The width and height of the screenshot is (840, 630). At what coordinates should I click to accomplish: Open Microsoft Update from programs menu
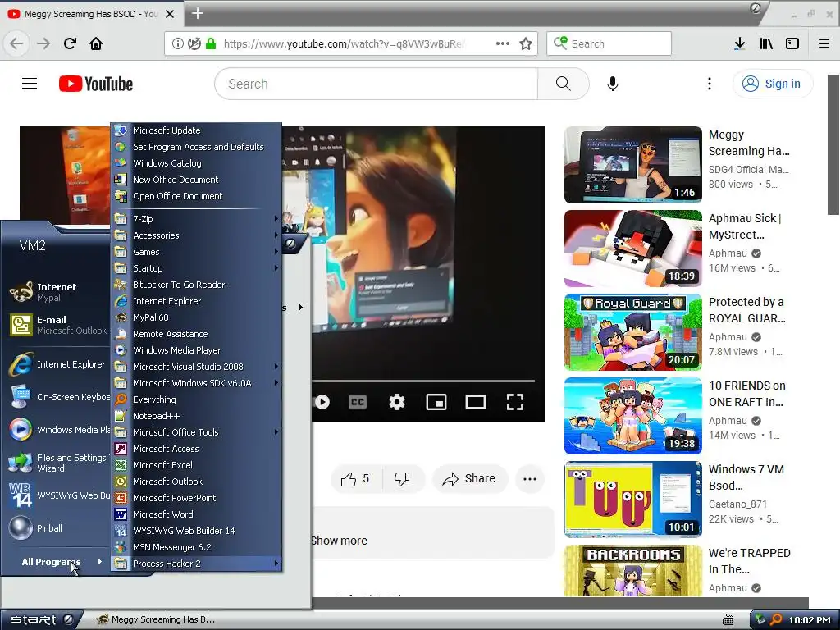(196, 130)
